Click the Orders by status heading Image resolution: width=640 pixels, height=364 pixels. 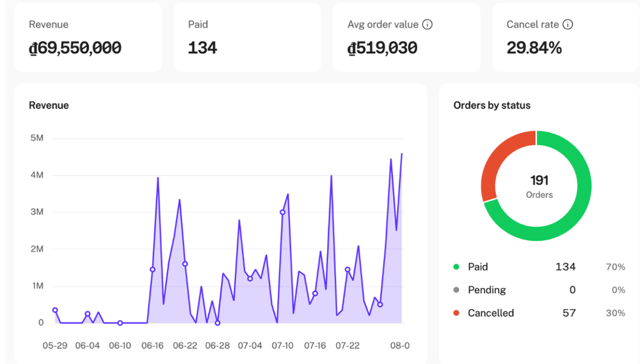[492, 106]
